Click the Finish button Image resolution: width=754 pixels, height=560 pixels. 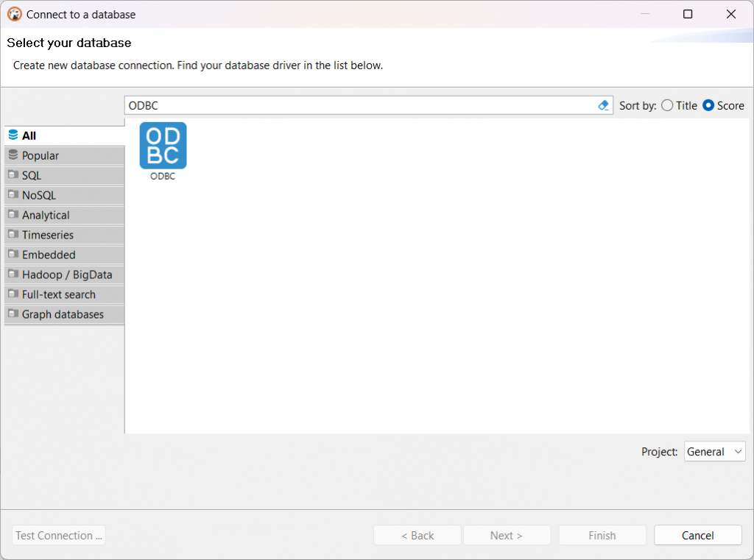(602, 536)
